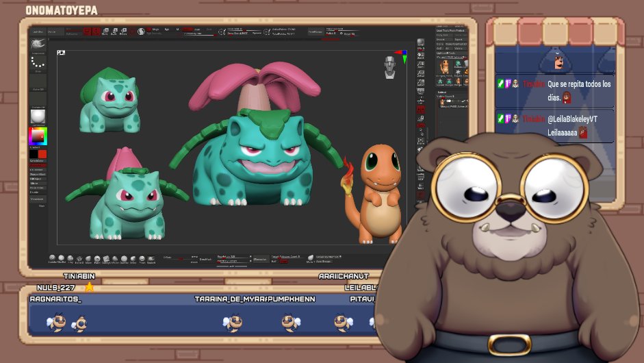Click the Frame icon in right shelf
644x363 pixels.
421,142
